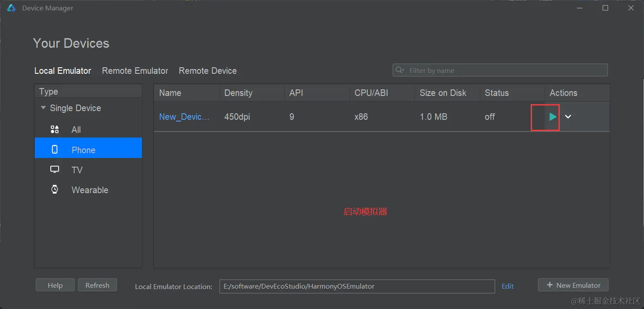
Task: Sort by the Size on Disk column header
Action: pos(447,93)
